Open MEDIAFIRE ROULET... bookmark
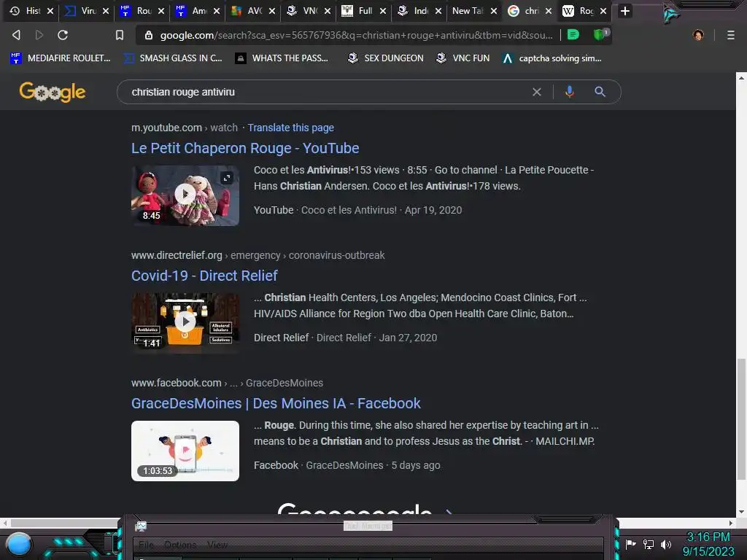The width and height of the screenshot is (747, 560). click(61, 58)
